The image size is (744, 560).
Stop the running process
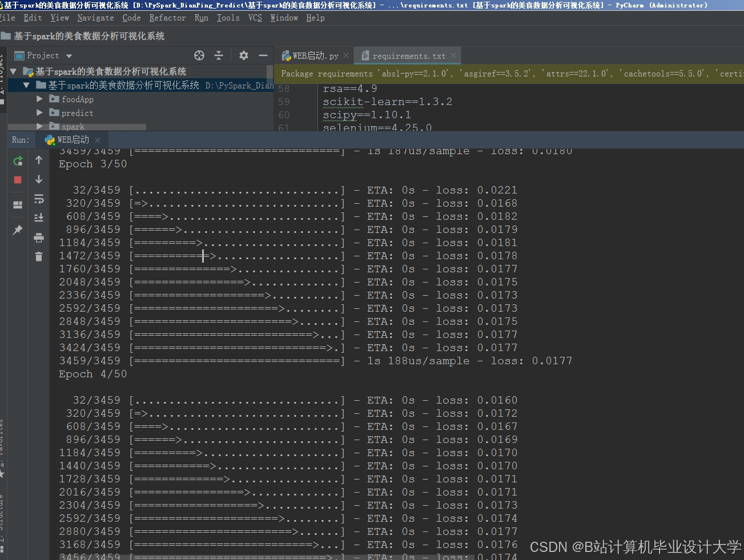click(17, 179)
